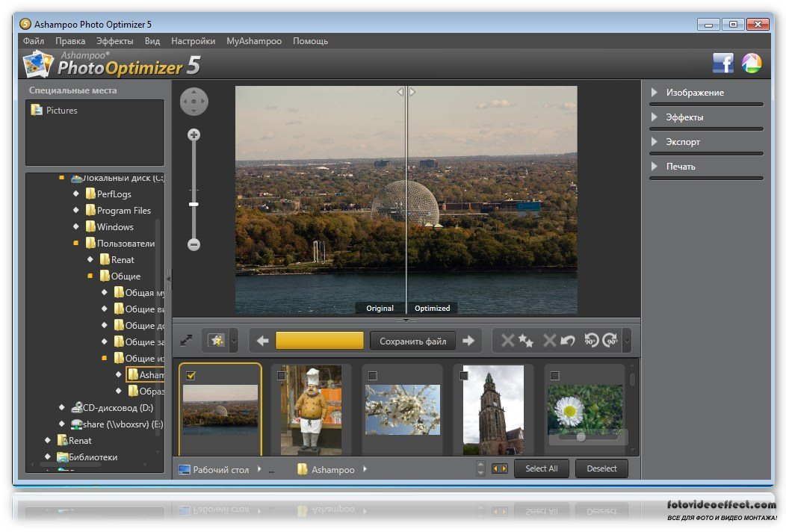Screen dimensions: 786x532
Task: Zoom out with the minus button
Action: [194, 244]
